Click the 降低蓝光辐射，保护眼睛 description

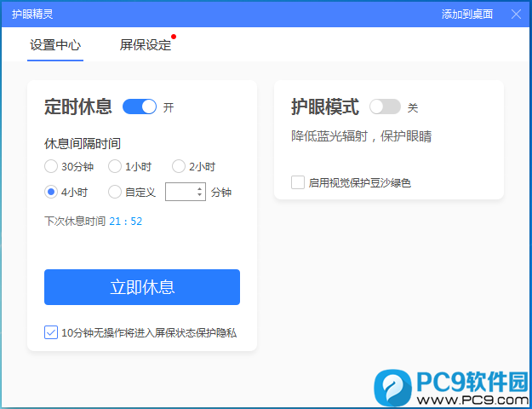pos(362,136)
